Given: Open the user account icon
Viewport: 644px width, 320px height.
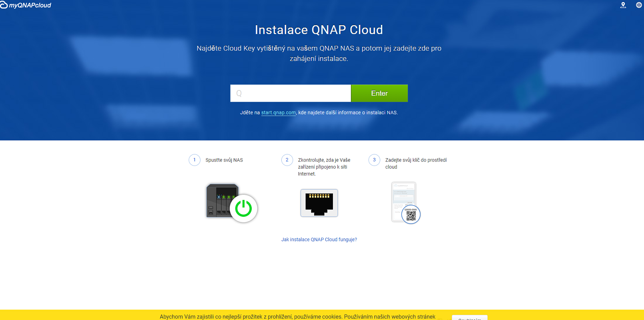Looking at the screenshot, I should (623, 5).
